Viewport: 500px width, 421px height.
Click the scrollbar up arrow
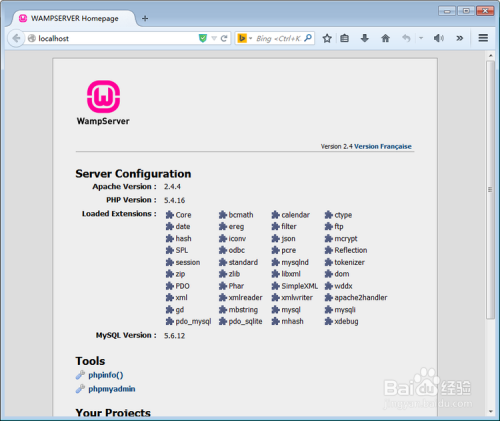tap(490, 55)
